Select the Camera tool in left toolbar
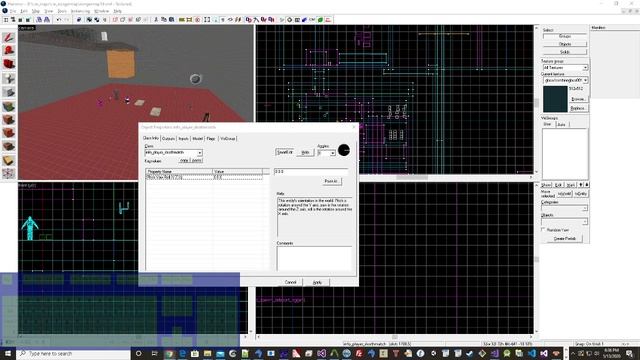This screenshot has width=640, height=360. coord(9,64)
